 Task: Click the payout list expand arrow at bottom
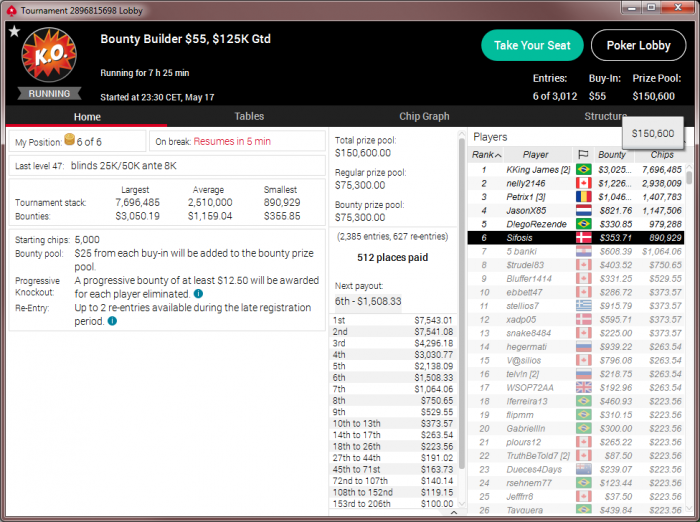[454, 512]
